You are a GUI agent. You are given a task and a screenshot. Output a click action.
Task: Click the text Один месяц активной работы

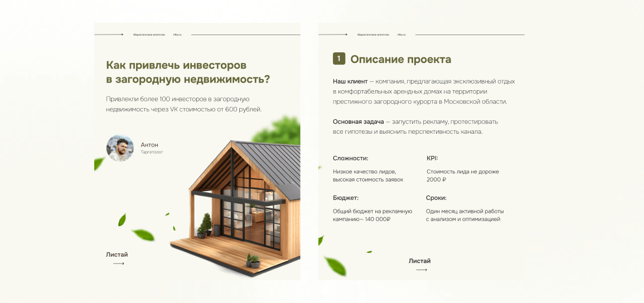coord(465,212)
